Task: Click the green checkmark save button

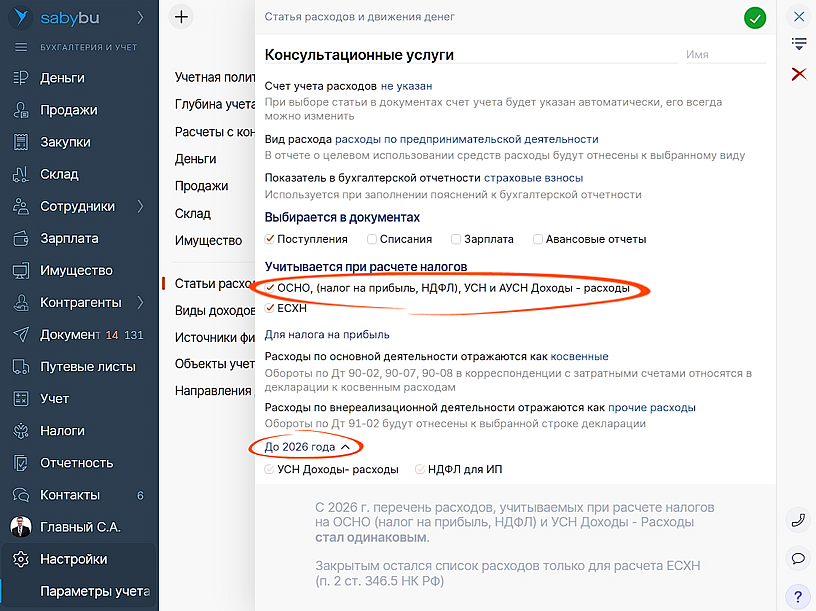Action: [x=755, y=17]
